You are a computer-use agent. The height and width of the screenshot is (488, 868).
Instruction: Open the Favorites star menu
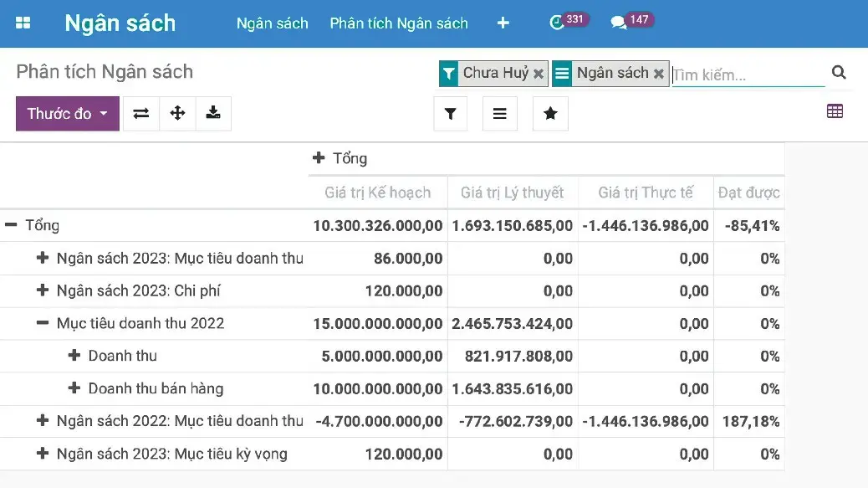(550, 114)
